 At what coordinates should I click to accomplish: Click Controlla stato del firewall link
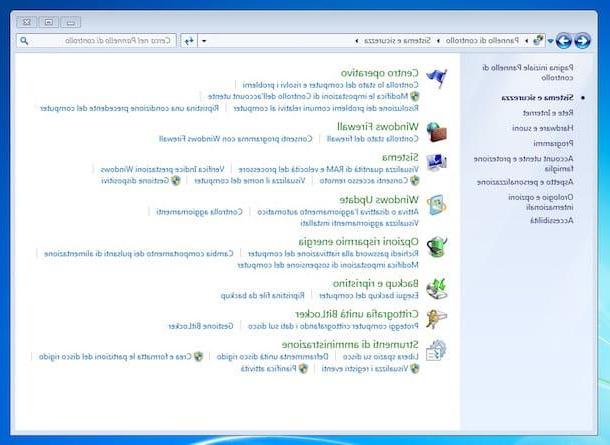click(x=373, y=138)
